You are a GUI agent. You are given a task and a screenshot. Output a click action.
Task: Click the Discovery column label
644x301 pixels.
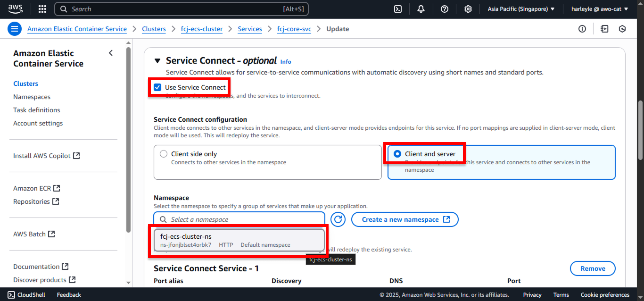click(286, 281)
